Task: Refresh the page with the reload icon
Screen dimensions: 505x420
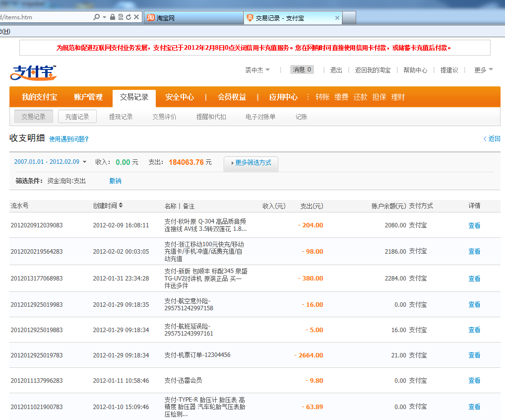Action: click(128, 17)
